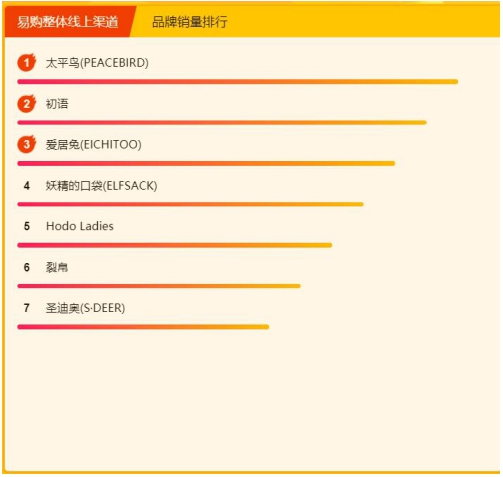Open the 爱居兔(EICHITOO) brand link

[94, 145]
